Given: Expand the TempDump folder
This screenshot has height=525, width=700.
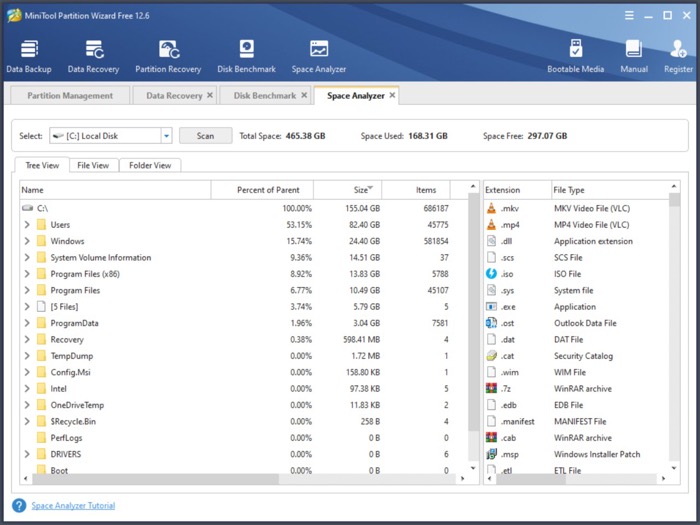Looking at the screenshot, I should pyautogui.click(x=27, y=356).
